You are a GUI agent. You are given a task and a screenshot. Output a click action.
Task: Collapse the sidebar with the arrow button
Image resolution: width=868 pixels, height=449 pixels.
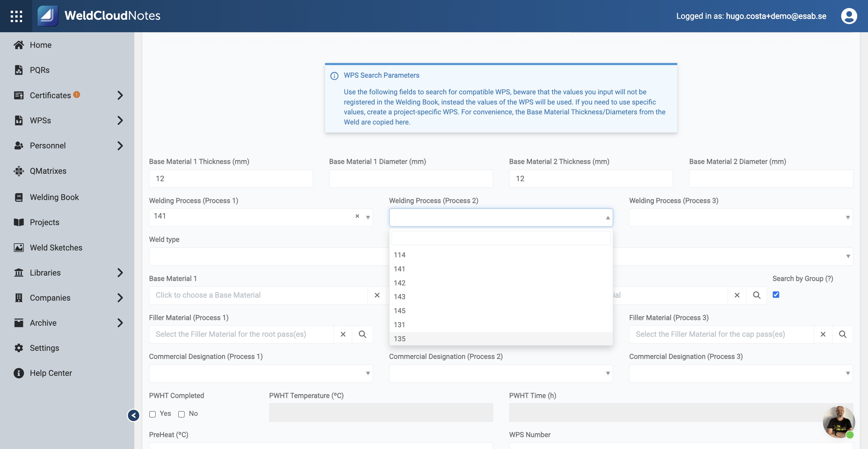[133, 415]
